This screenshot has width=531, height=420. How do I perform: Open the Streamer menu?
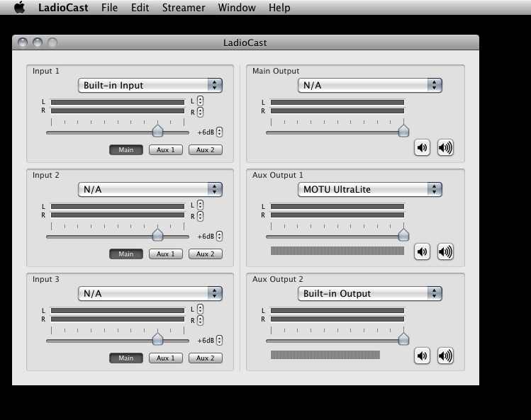(184, 8)
